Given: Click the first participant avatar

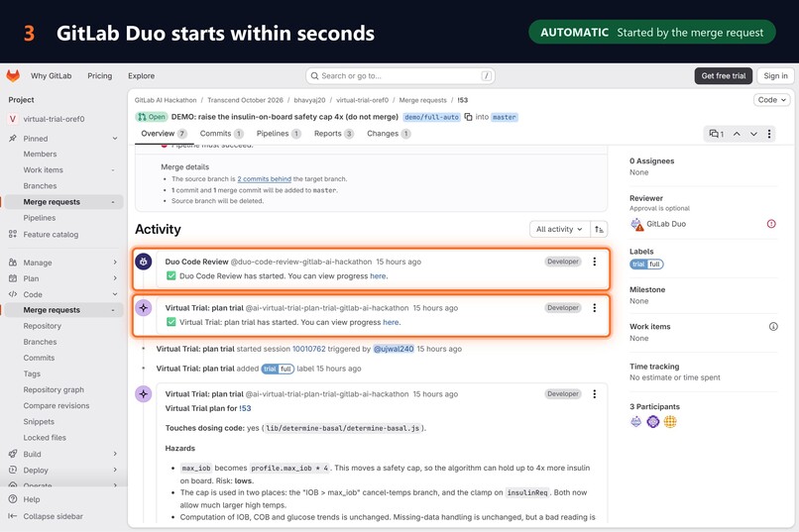Looking at the screenshot, I should [636, 421].
